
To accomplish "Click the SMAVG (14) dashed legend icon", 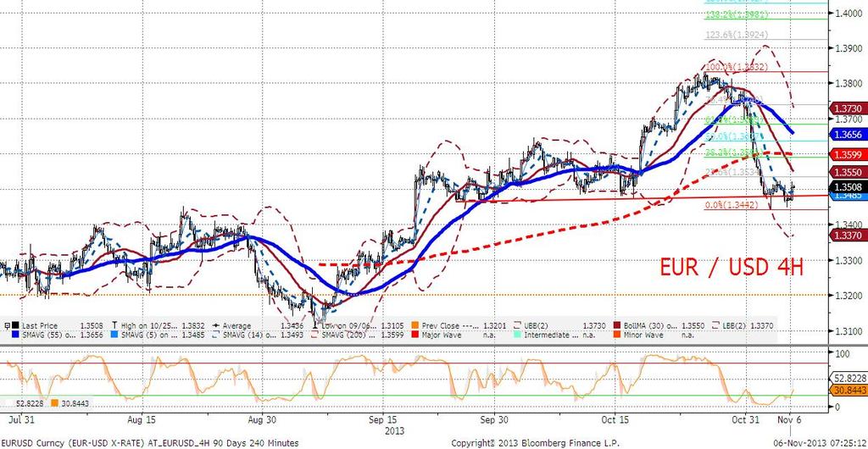I will coord(215,335).
